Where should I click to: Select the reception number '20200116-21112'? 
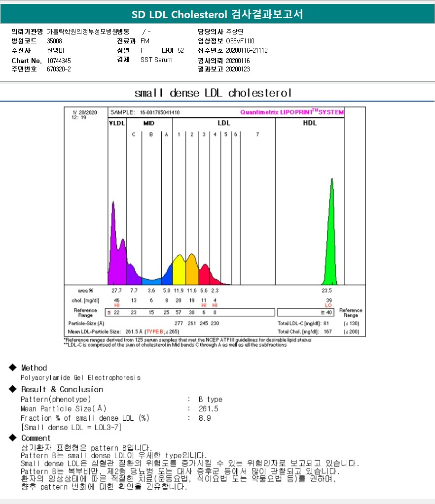click(x=247, y=50)
